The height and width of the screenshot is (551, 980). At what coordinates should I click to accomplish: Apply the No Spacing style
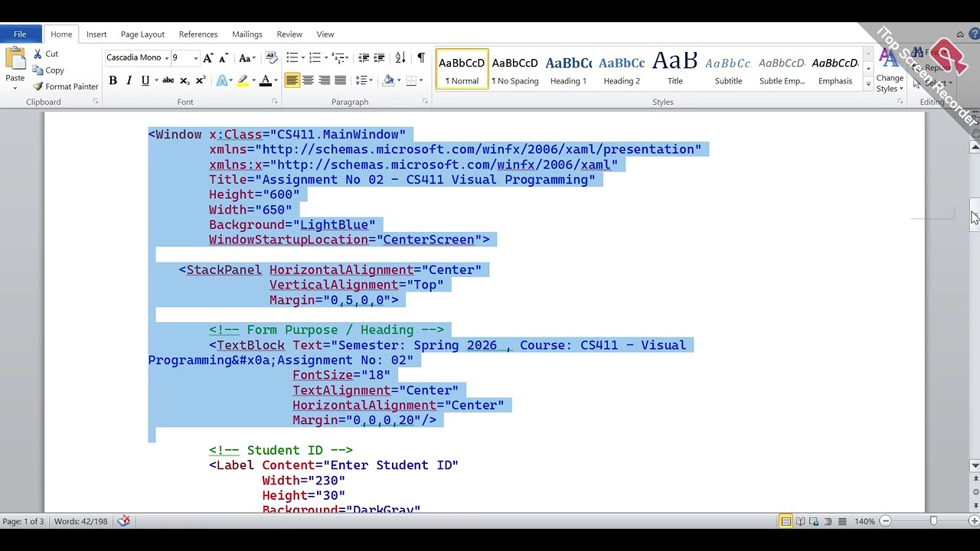coord(514,70)
